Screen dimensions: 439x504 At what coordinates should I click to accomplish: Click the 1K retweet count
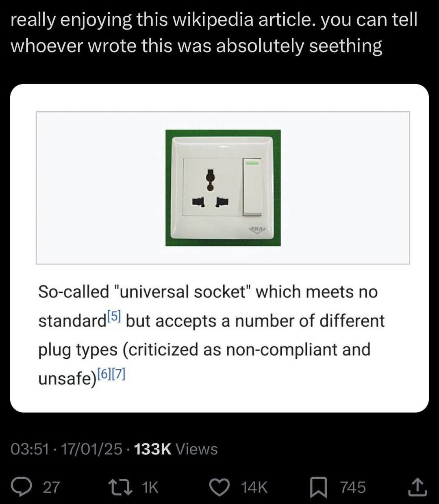click(150, 487)
